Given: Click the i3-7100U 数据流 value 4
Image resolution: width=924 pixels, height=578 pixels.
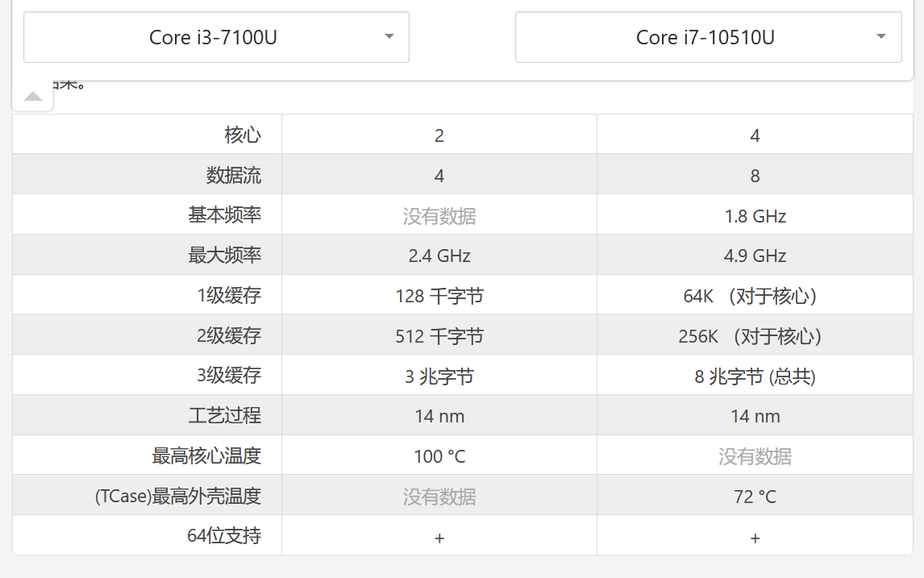Looking at the screenshot, I should point(439,176).
